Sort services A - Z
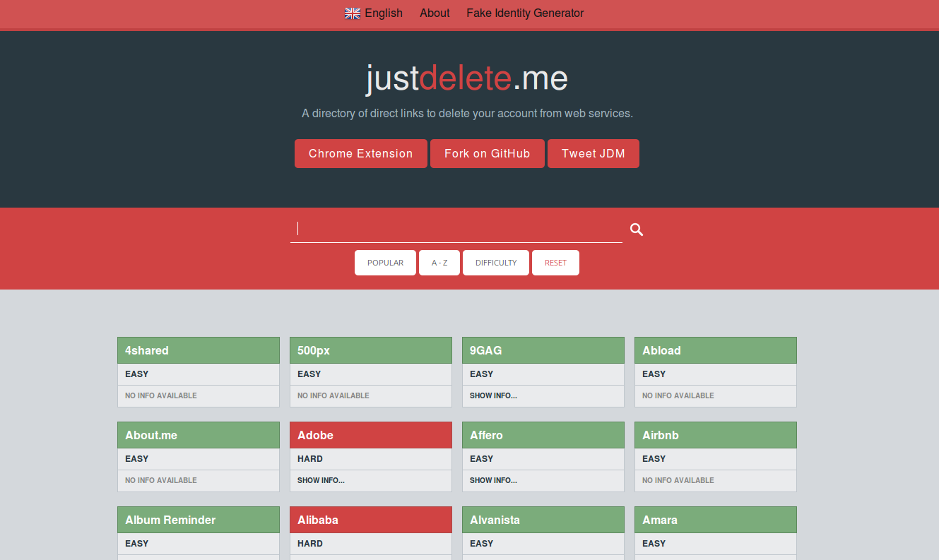Image resolution: width=939 pixels, height=560 pixels. (x=439, y=263)
